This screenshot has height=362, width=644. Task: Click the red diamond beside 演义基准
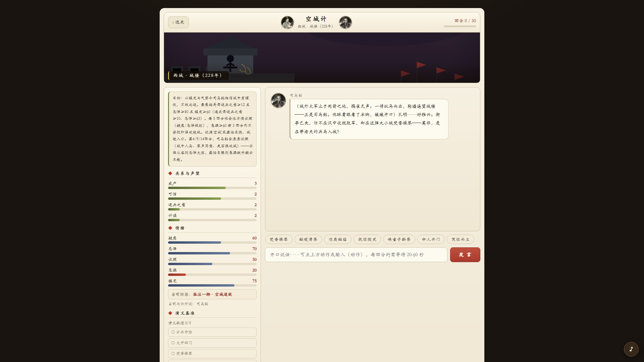point(170,313)
